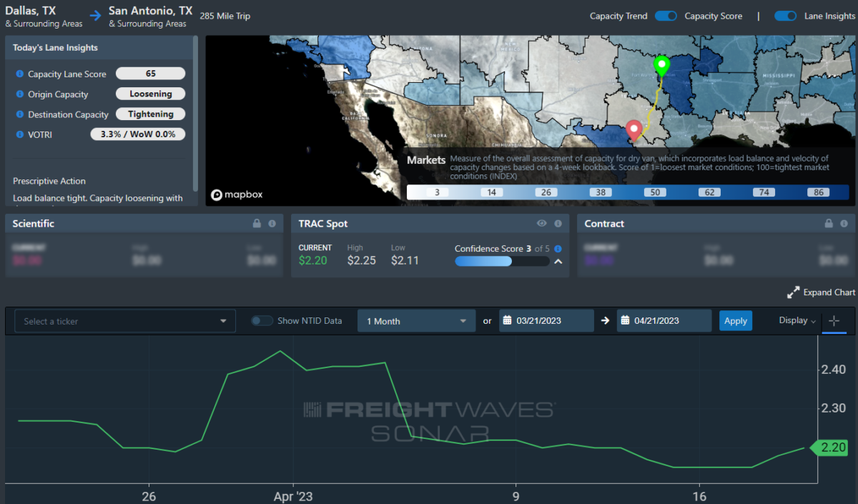Toggle Capacity Trend / Capacity Score switch
Screen dimensions: 858x504
click(666, 16)
